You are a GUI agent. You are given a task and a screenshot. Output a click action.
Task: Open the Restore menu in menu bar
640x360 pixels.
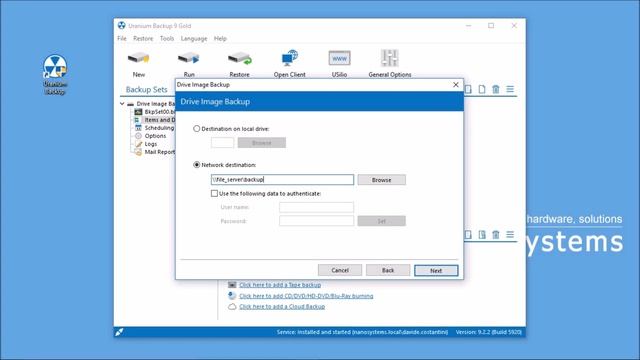[x=143, y=38]
